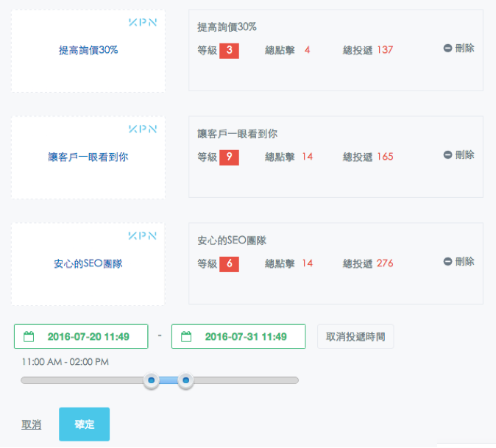
Task: Click the delete icon for 讓客戶一眼看到你
Action: [x=447, y=155]
